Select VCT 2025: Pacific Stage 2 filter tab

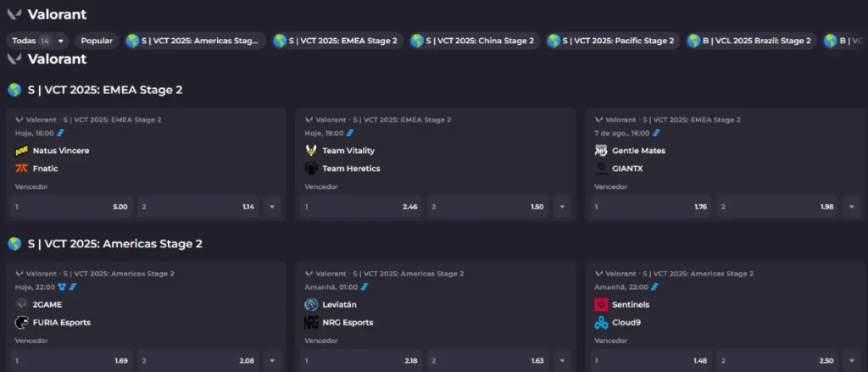click(x=612, y=41)
